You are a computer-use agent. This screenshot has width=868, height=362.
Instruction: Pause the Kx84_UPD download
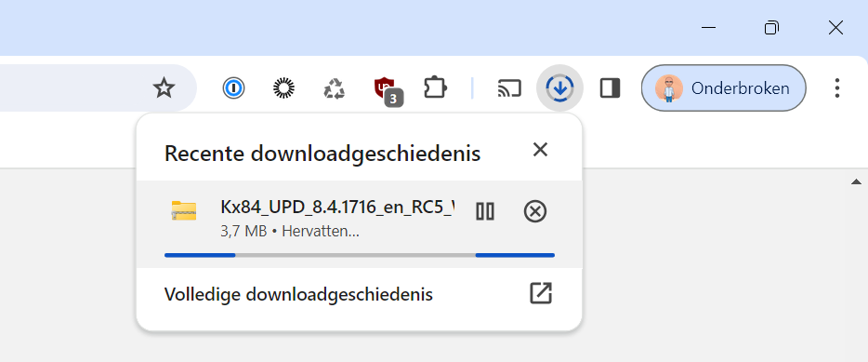[485, 211]
